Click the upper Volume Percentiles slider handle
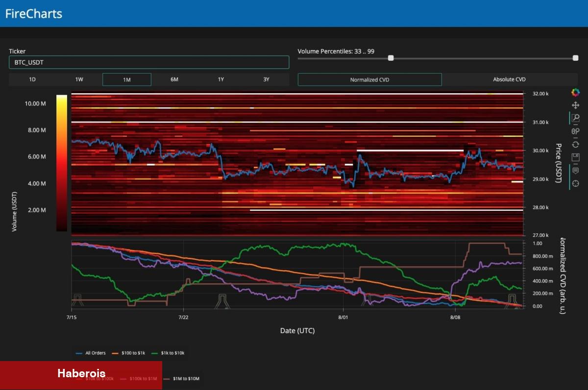The width and height of the screenshot is (588, 390). pos(575,58)
